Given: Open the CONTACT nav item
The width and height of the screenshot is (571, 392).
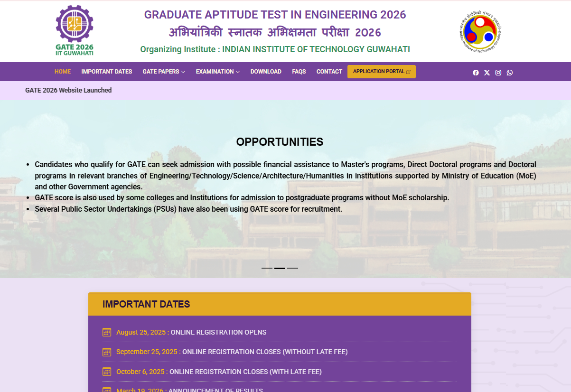Looking at the screenshot, I should 329,72.
